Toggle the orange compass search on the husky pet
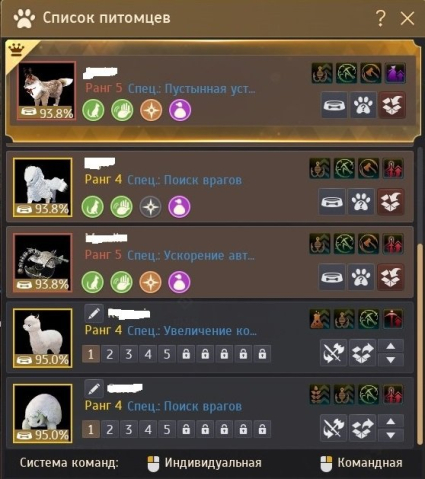 [x=151, y=110]
